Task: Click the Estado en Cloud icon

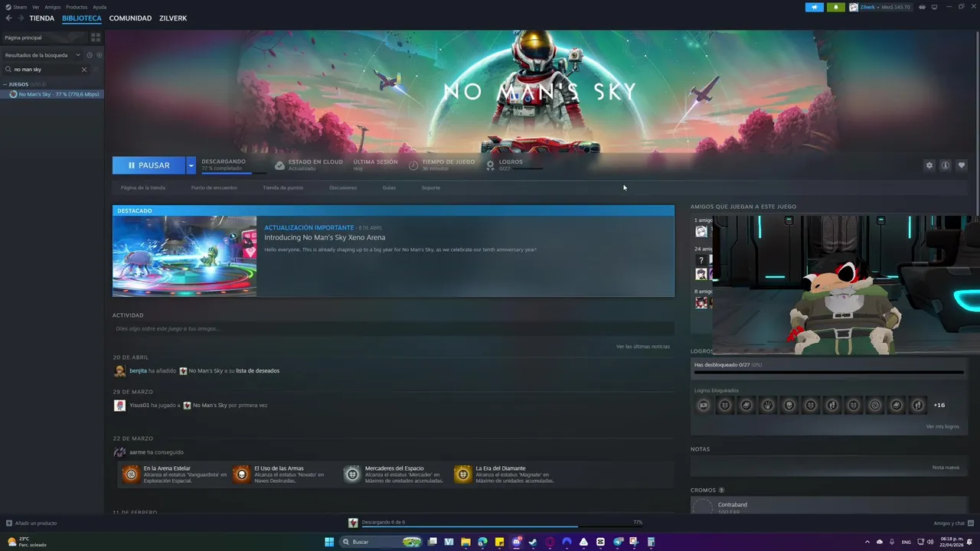Action: (279, 165)
